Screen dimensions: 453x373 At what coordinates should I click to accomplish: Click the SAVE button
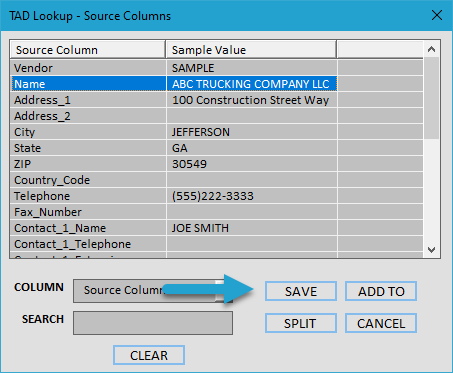[x=301, y=291]
